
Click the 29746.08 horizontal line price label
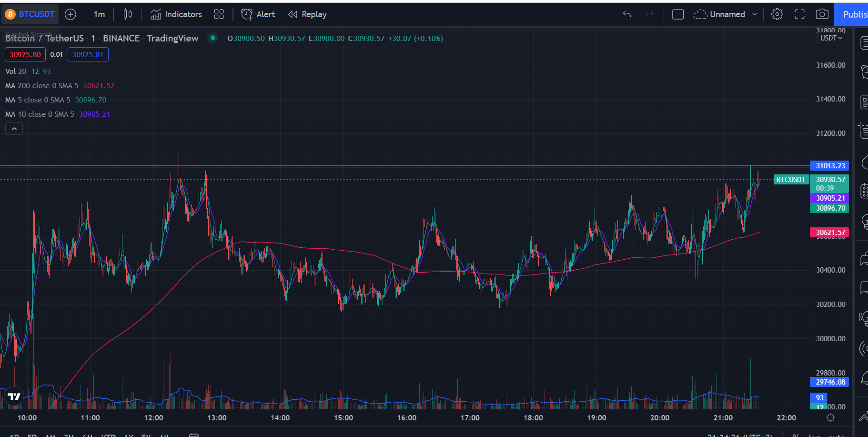coord(829,382)
